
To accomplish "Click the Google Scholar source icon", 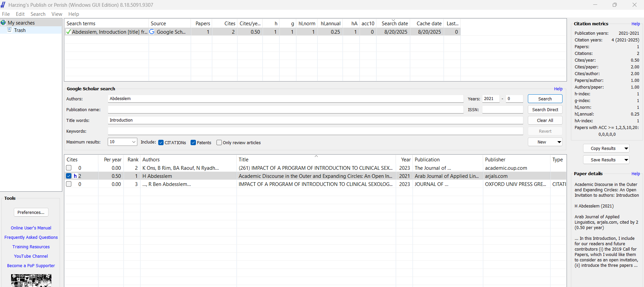I will (152, 32).
